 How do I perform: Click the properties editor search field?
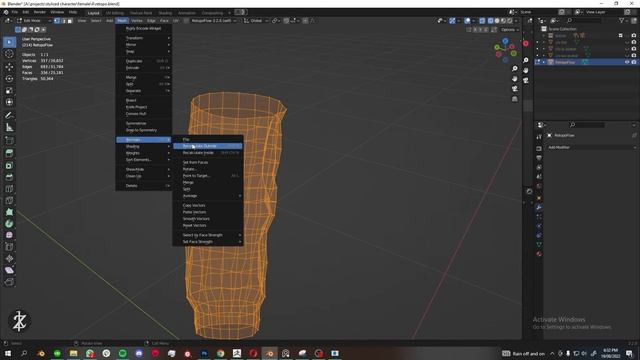tap(587, 124)
